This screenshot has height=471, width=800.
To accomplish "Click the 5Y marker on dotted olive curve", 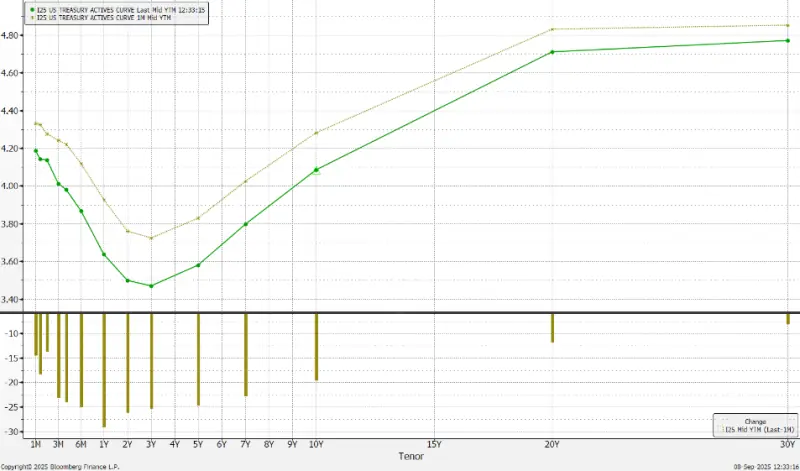I will click(x=198, y=218).
